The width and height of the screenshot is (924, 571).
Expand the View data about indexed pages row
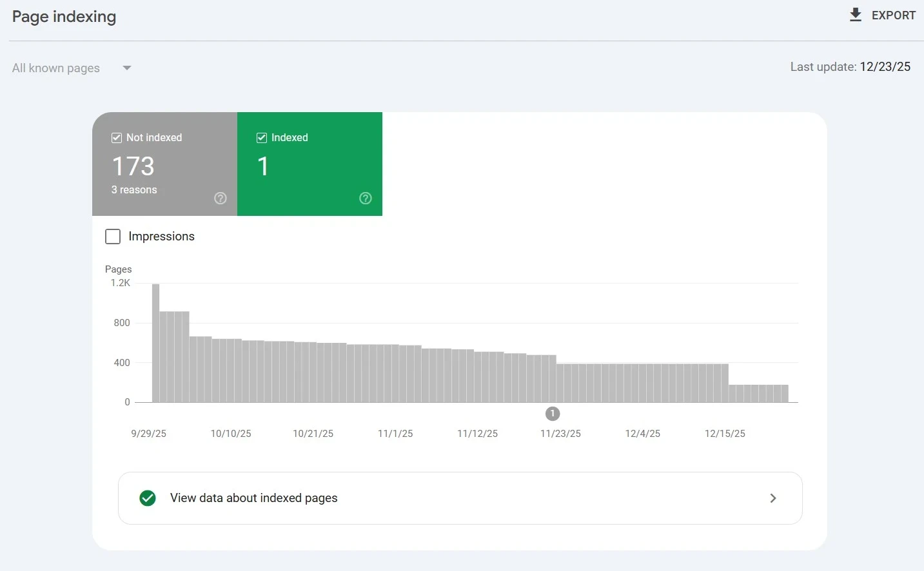(772, 498)
